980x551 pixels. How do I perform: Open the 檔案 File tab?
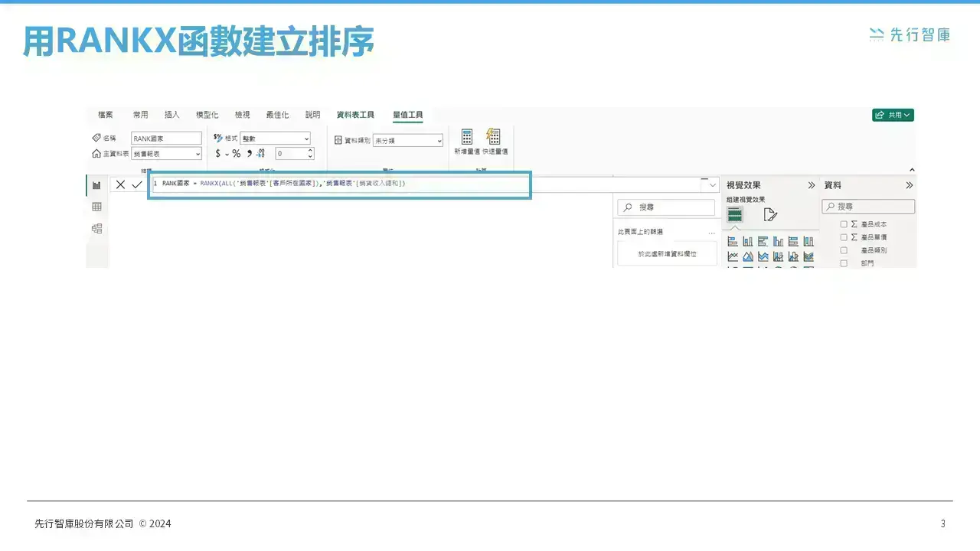pyautogui.click(x=106, y=115)
